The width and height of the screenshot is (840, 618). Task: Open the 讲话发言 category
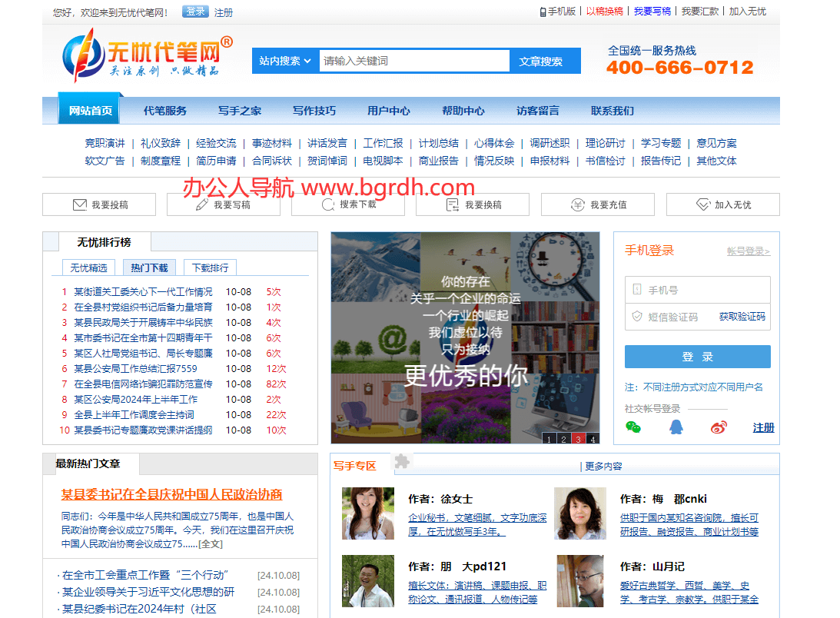point(327,143)
